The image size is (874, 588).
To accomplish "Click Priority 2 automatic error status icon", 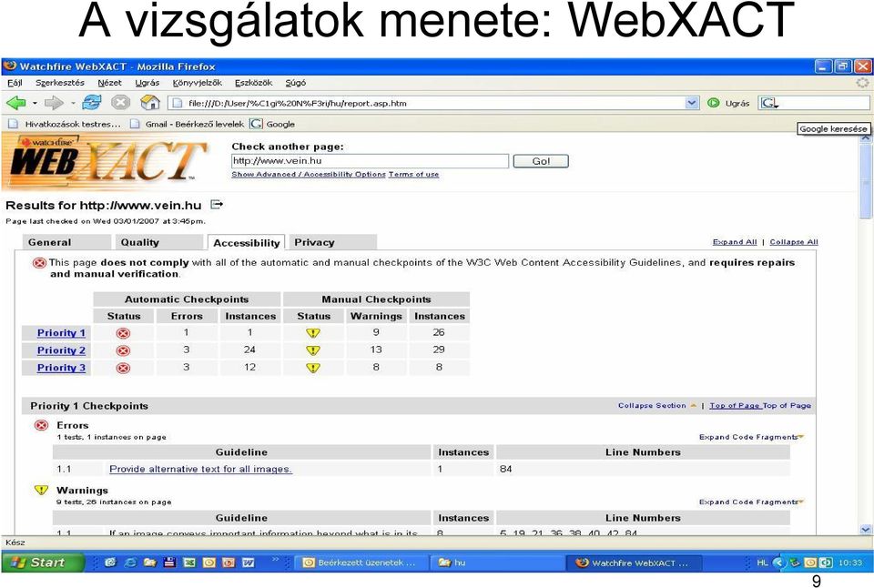I will 123,350.
